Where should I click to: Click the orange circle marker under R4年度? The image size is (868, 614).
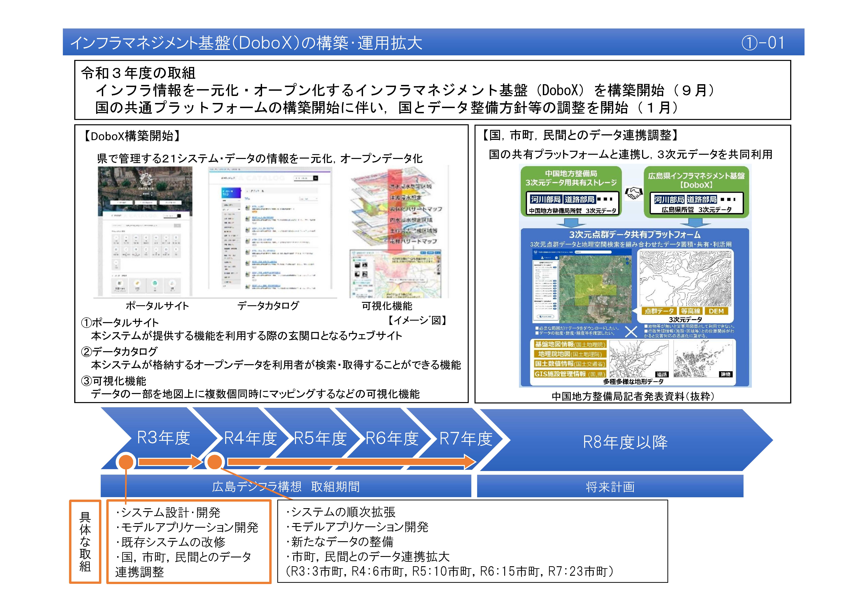[215, 462]
